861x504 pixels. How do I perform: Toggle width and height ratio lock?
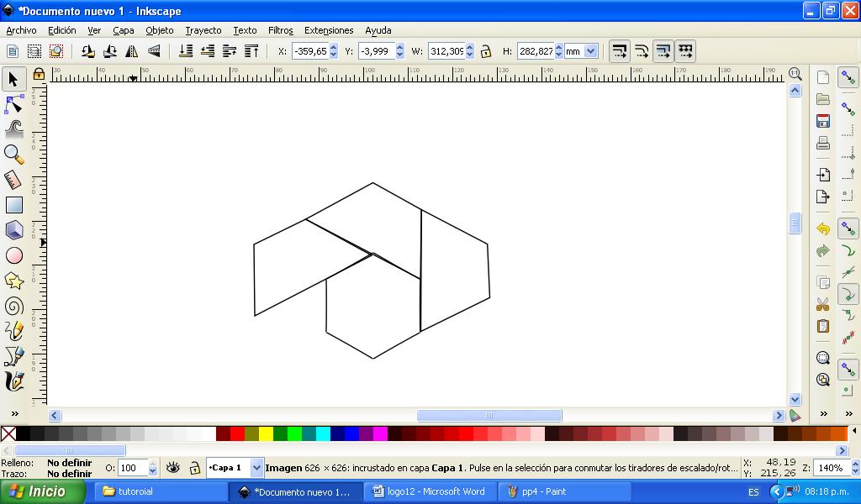point(485,51)
